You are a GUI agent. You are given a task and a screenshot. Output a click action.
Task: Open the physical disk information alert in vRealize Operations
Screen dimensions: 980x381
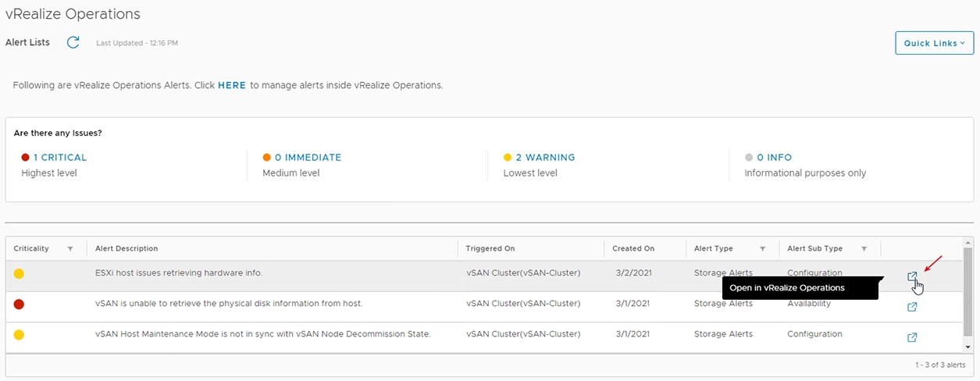[911, 307]
